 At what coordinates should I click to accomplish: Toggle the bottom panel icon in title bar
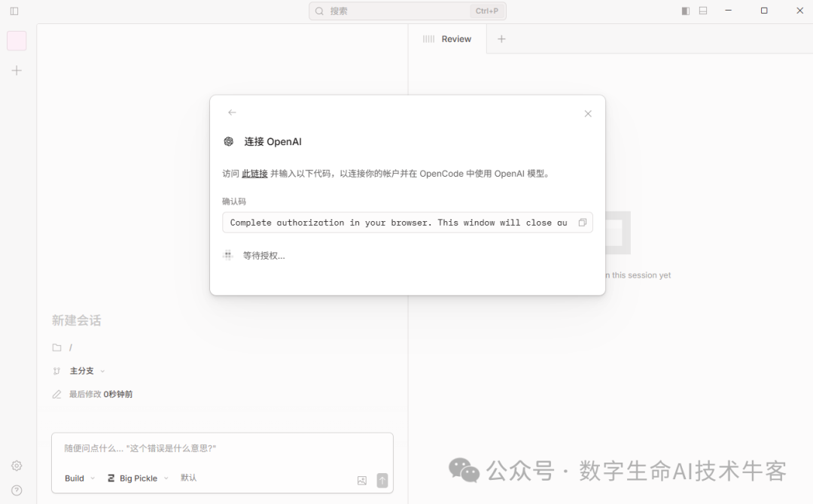tap(703, 11)
